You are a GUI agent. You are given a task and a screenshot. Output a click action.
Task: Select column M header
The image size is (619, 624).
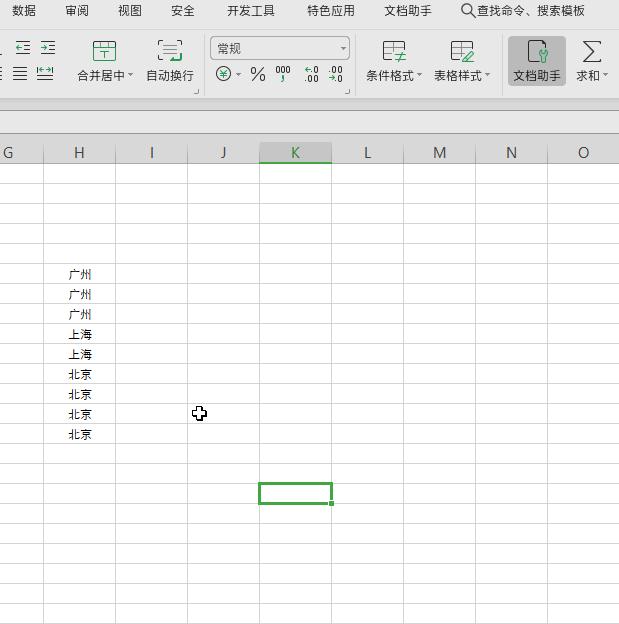(439, 152)
